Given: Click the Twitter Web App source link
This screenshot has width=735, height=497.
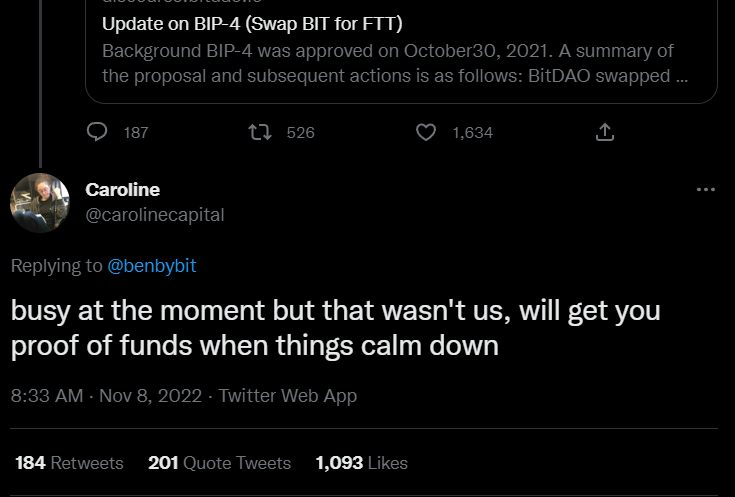Looking at the screenshot, I should [288, 396].
